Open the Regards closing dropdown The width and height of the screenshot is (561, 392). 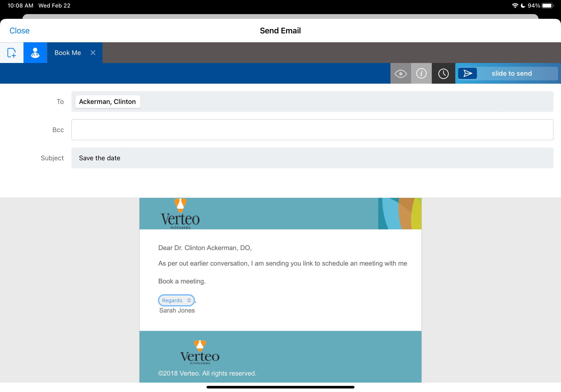(x=176, y=300)
